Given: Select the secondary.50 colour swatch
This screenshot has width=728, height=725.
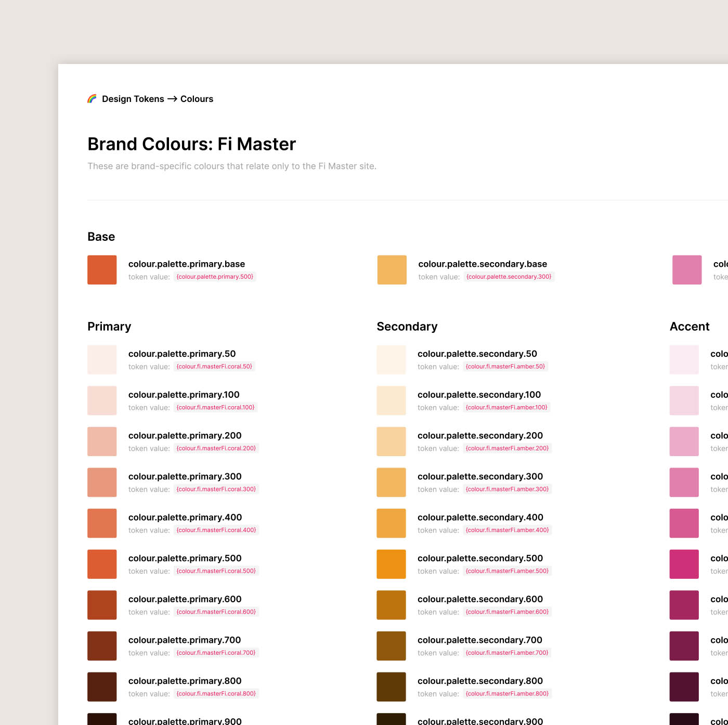Looking at the screenshot, I should (x=392, y=360).
